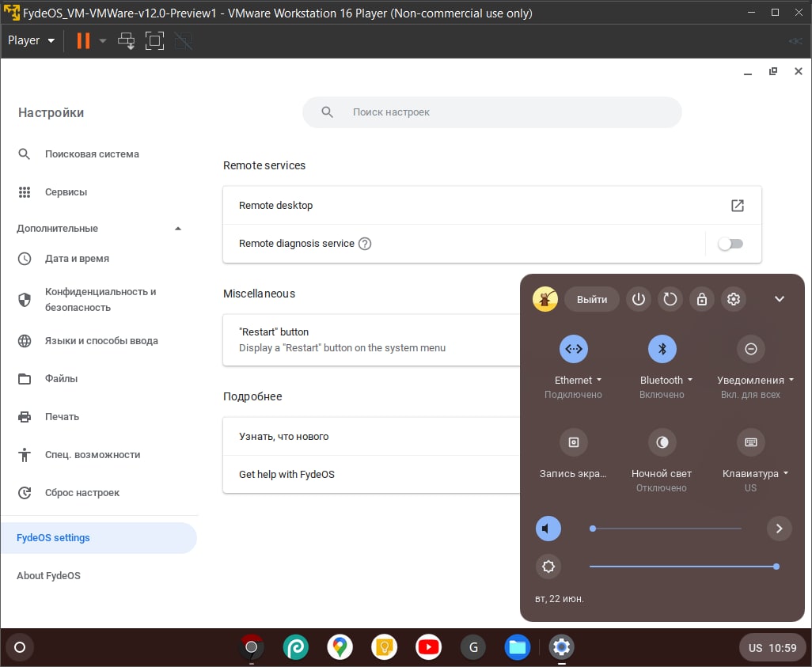Open Get help with FydeOS row
The height and width of the screenshot is (667, 812).
click(x=371, y=475)
